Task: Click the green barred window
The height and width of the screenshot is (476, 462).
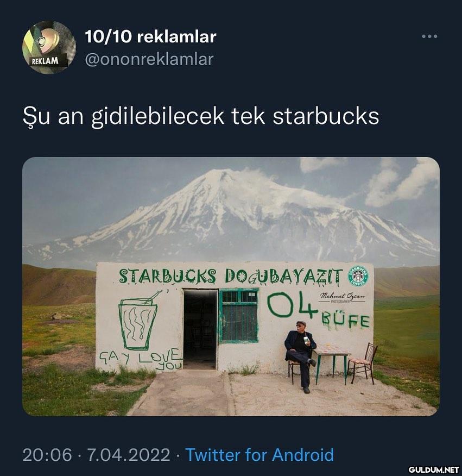Action: pos(239,316)
